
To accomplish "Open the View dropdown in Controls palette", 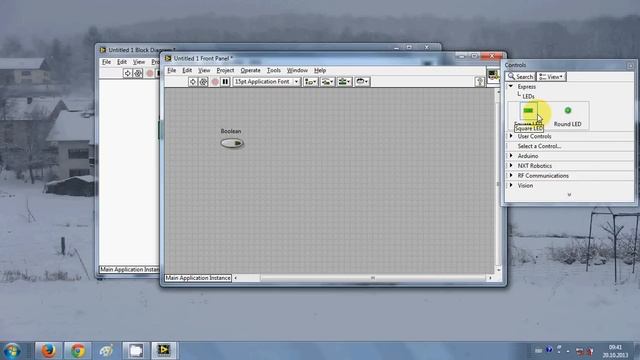I will click(551, 76).
